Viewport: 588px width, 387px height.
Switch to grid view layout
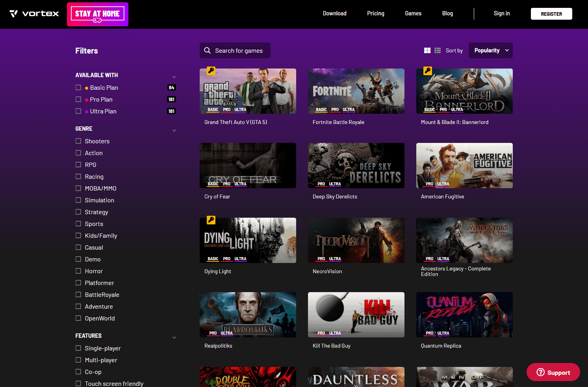427,50
